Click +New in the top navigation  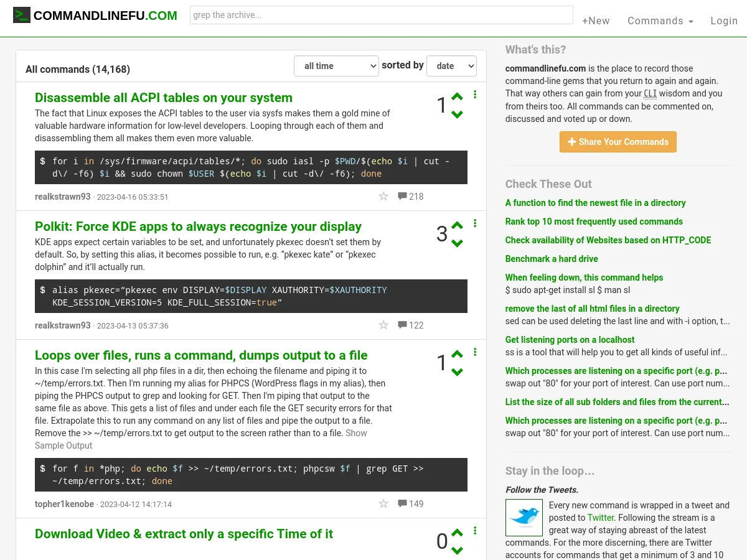596,21
